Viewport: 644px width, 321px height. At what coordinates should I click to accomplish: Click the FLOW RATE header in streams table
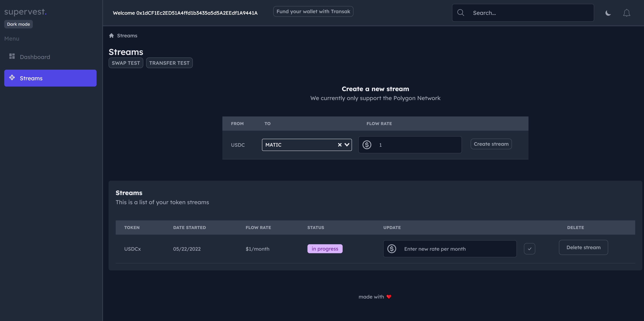258,227
